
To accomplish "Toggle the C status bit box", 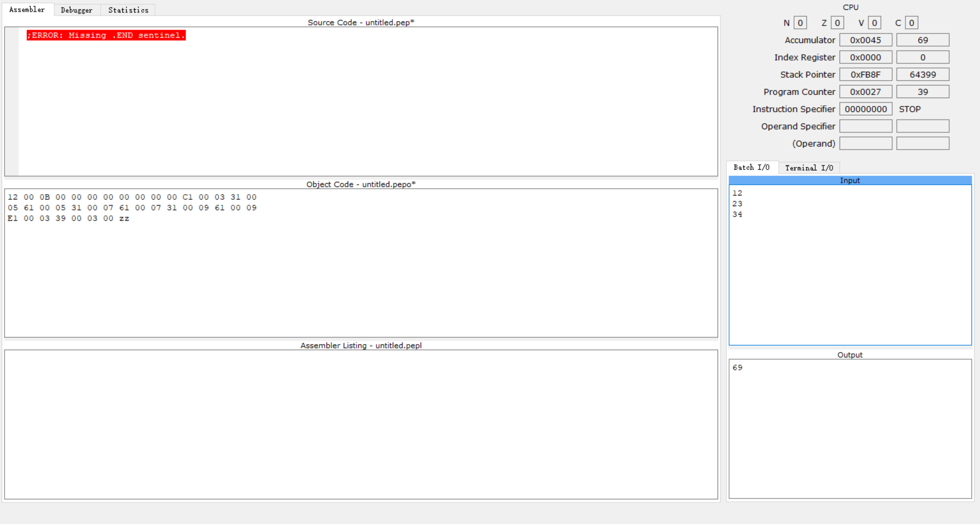I will pyautogui.click(x=911, y=23).
